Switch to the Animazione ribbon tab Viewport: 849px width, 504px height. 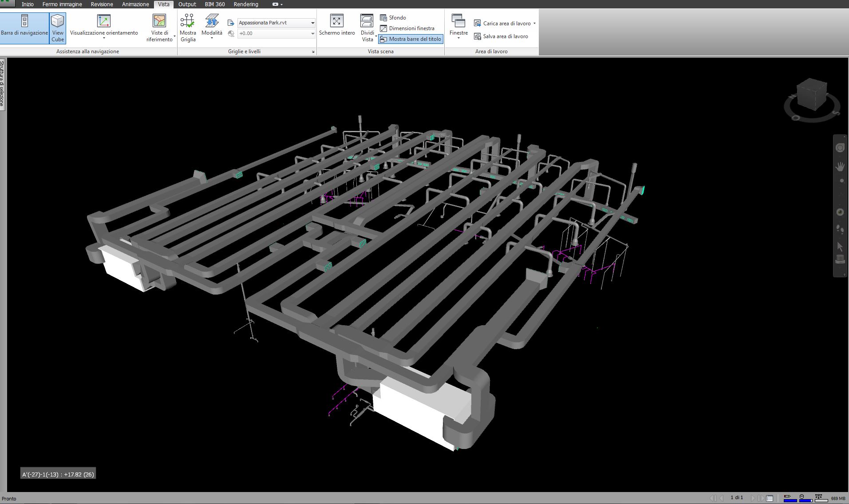135,4
